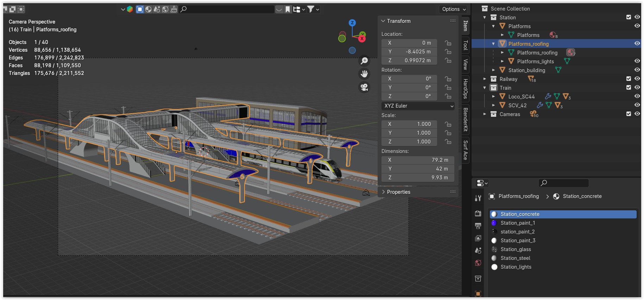Click the Platforms_roofing breadcrumb object icon
Image resolution: width=644 pixels, height=300 pixels.
(x=492, y=196)
